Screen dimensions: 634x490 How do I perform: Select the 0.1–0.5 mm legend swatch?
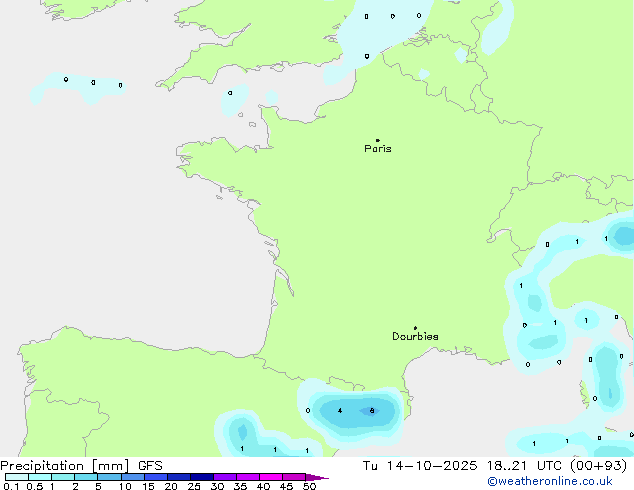[x=17, y=477]
